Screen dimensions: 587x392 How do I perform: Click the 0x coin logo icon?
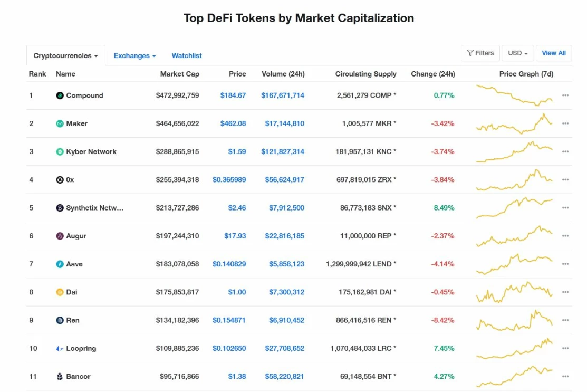point(60,180)
